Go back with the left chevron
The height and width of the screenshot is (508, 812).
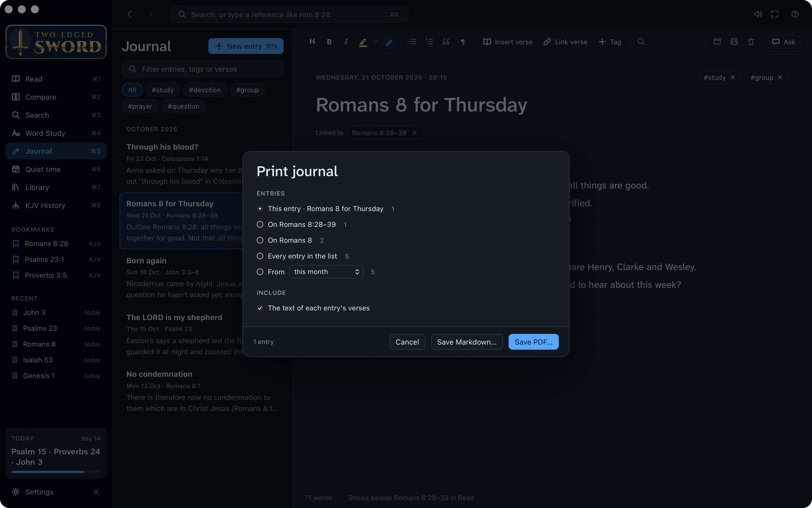[129, 14]
